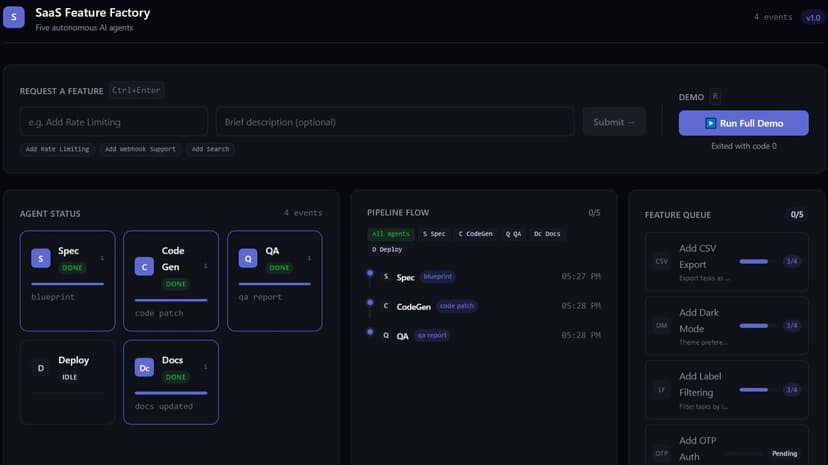Filter pipeline by Spec agent

coord(434,234)
